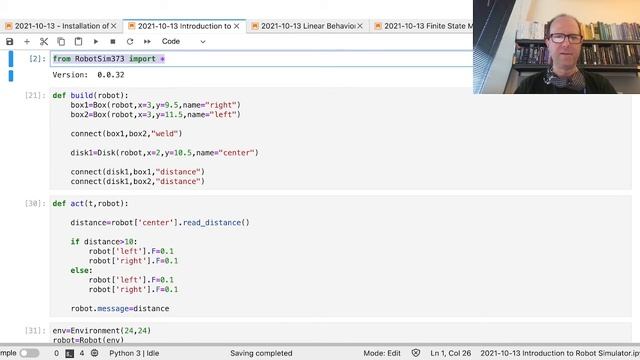The width and height of the screenshot is (640, 360).
Task: Run the selected cell
Action: click(x=96, y=41)
